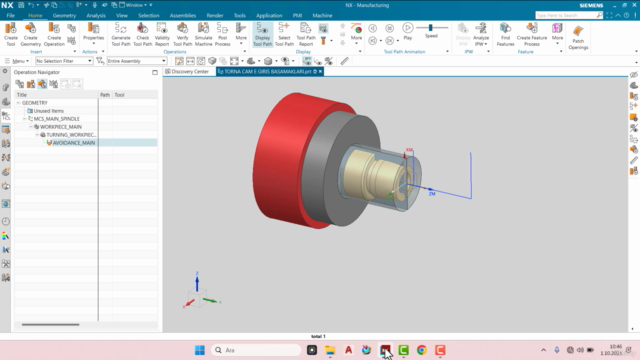
Task: Select the TURNING_WORKPIECE tree item
Action: click(x=71, y=135)
